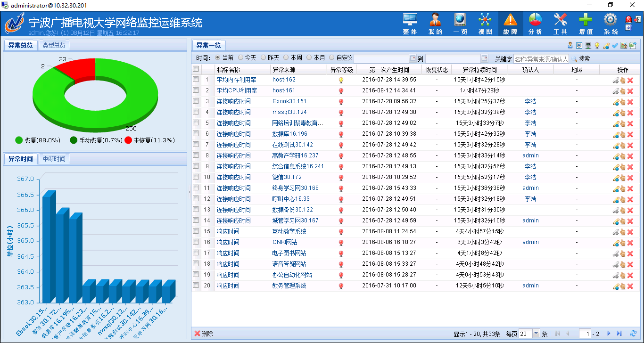Go to next page with the arrow button
This screenshot has width=644, height=343.
click(x=609, y=334)
